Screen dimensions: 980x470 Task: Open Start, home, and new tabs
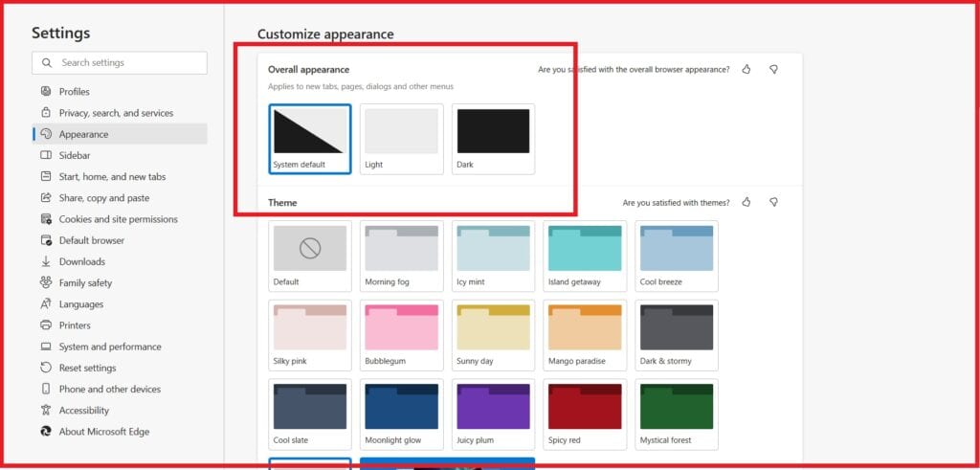click(x=112, y=177)
